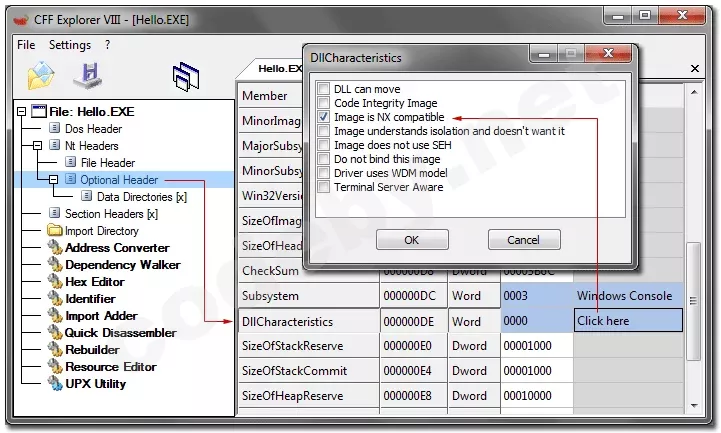This screenshot has height=433, width=721.
Task: Collapse the Optional Header tree node
Action: (x=53, y=179)
